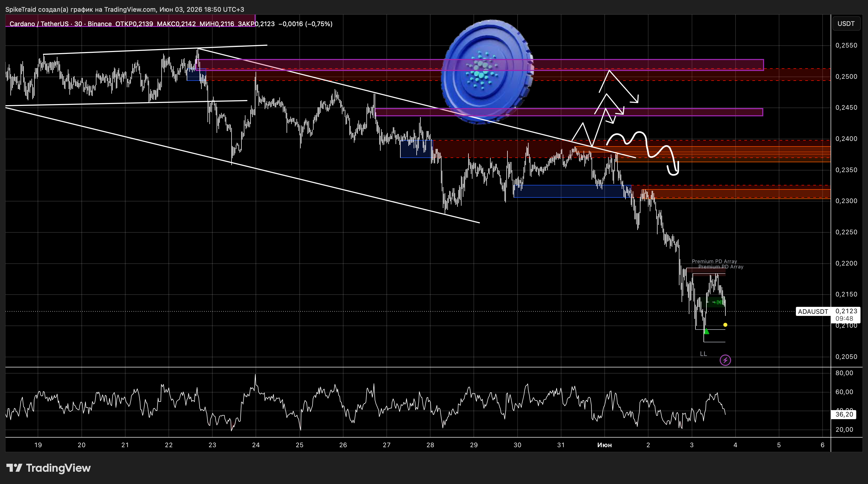Click the 0,2050 price axis label
This screenshot has height=484, width=868.
coord(846,357)
